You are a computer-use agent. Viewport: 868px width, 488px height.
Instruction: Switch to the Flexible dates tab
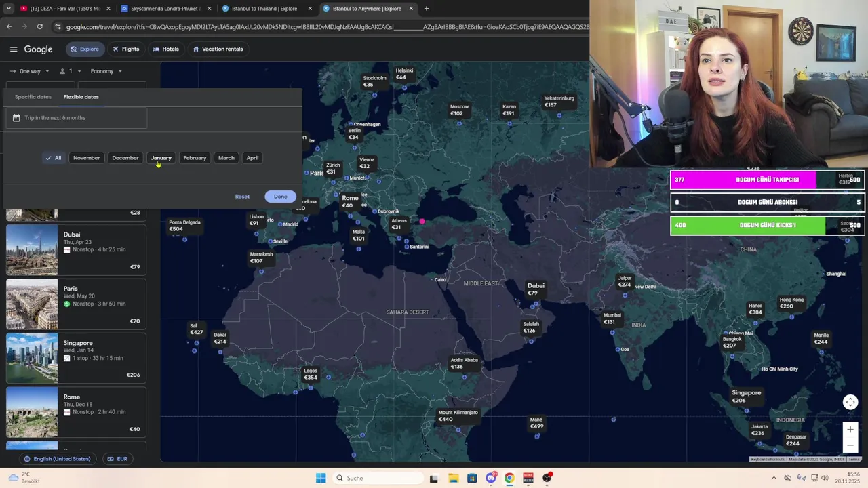click(81, 97)
